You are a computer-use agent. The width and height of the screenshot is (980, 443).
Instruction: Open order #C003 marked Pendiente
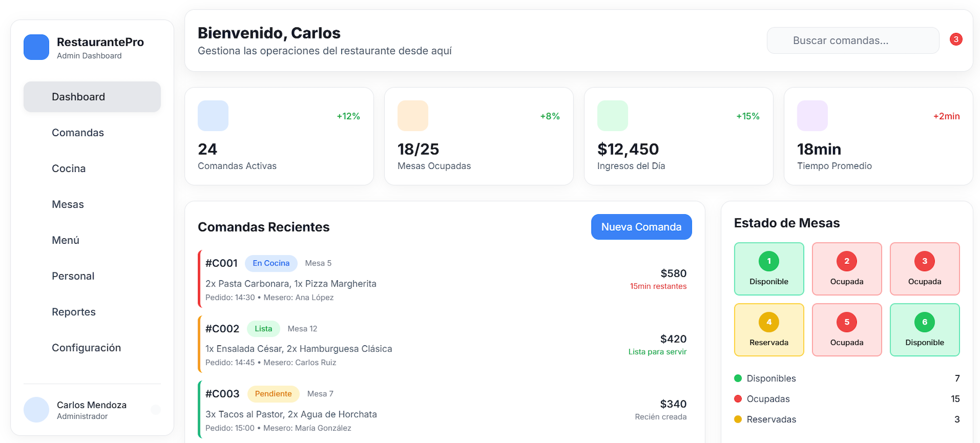click(444, 410)
